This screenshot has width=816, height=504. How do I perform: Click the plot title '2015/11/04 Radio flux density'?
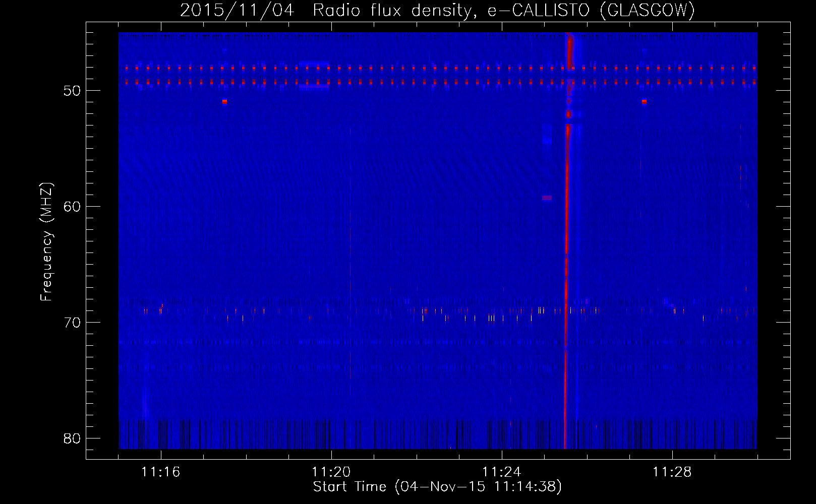tap(328, 10)
